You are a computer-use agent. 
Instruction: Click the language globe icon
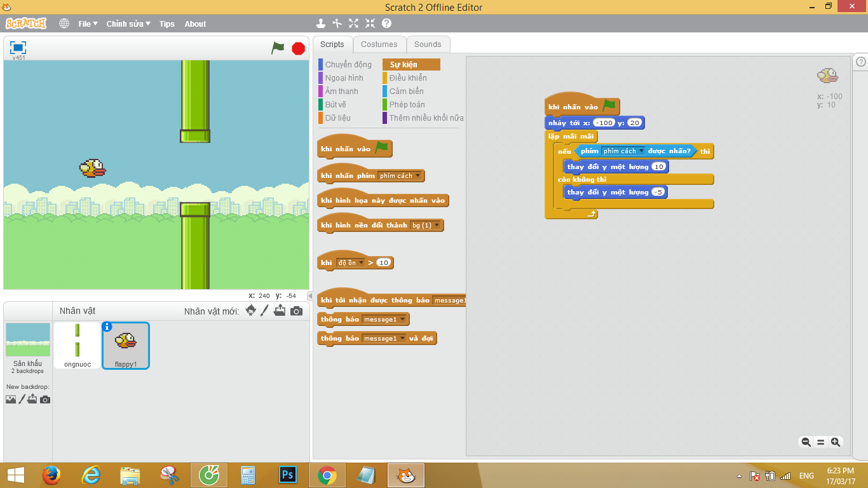coord(64,24)
